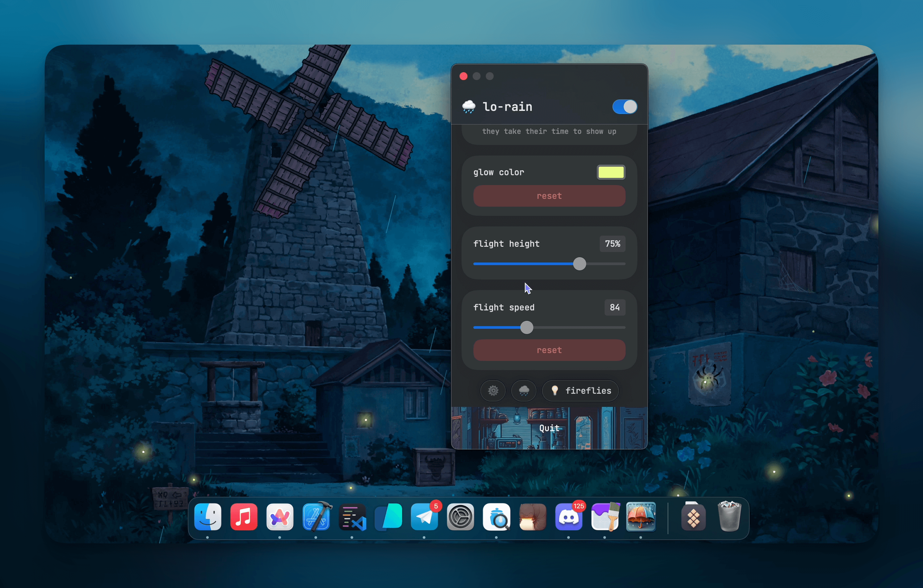Open the gear settings tab
Screen dimensions: 923x588
coord(493,390)
